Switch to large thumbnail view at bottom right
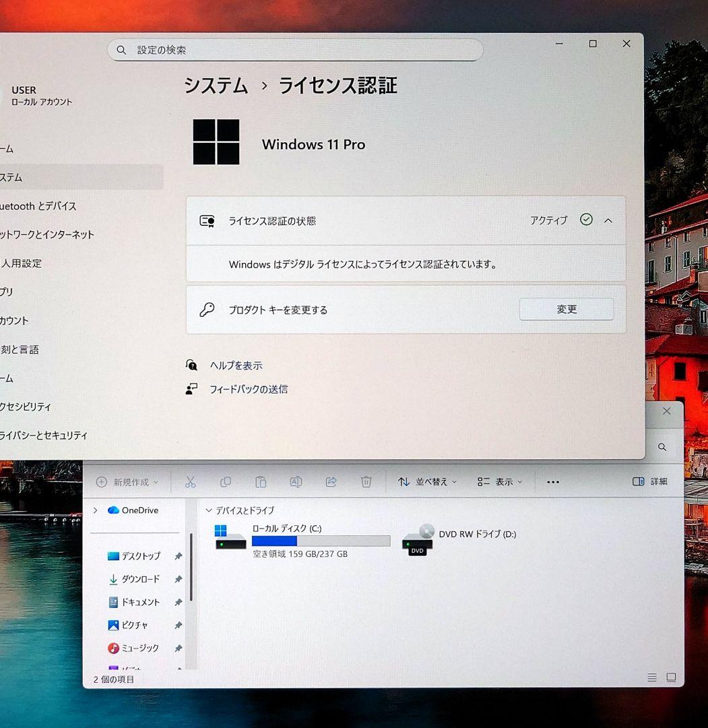The image size is (708, 728). (670, 677)
